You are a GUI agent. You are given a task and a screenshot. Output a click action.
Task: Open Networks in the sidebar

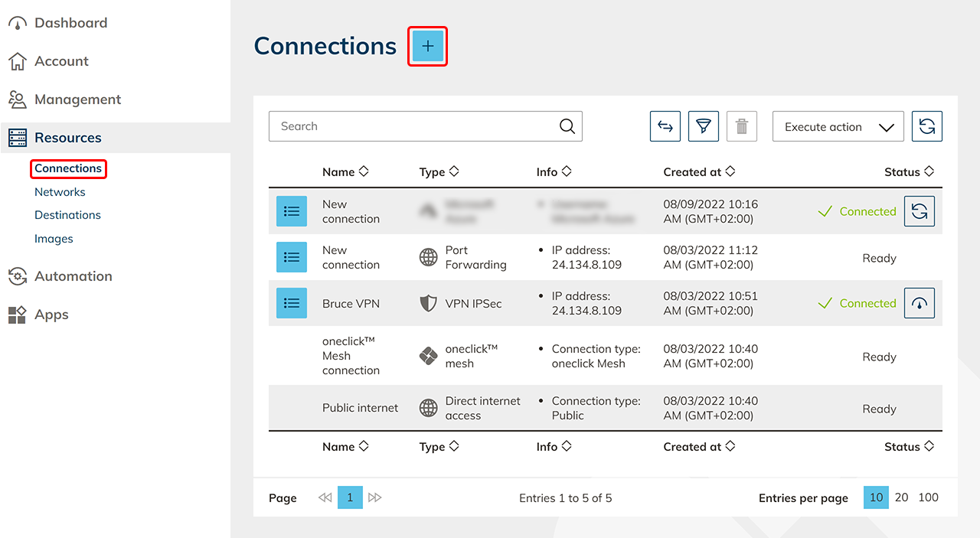(60, 192)
